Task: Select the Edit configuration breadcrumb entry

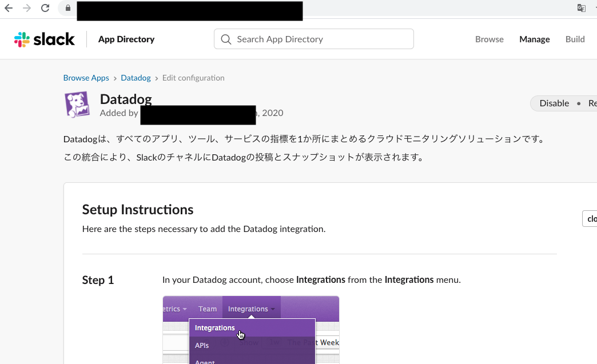Action: pos(193,78)
